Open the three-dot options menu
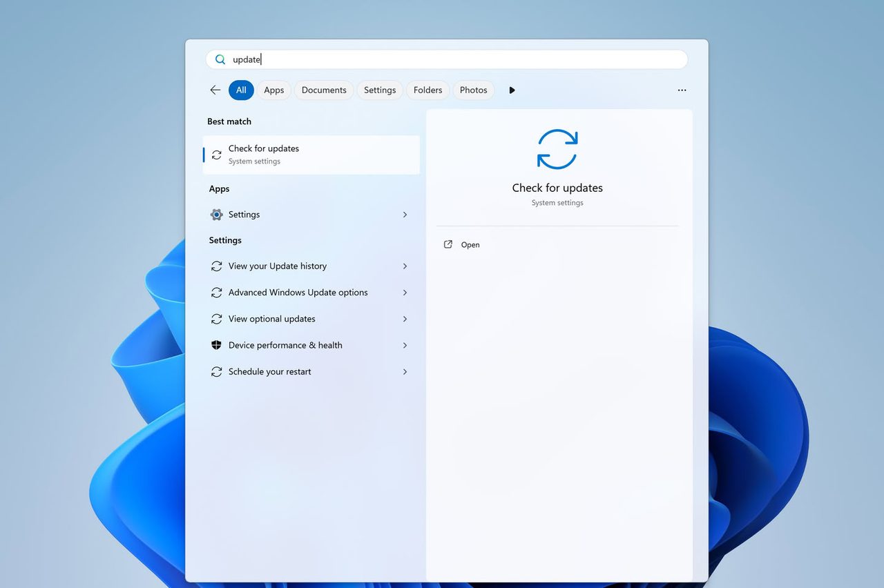 coord(682,90)
